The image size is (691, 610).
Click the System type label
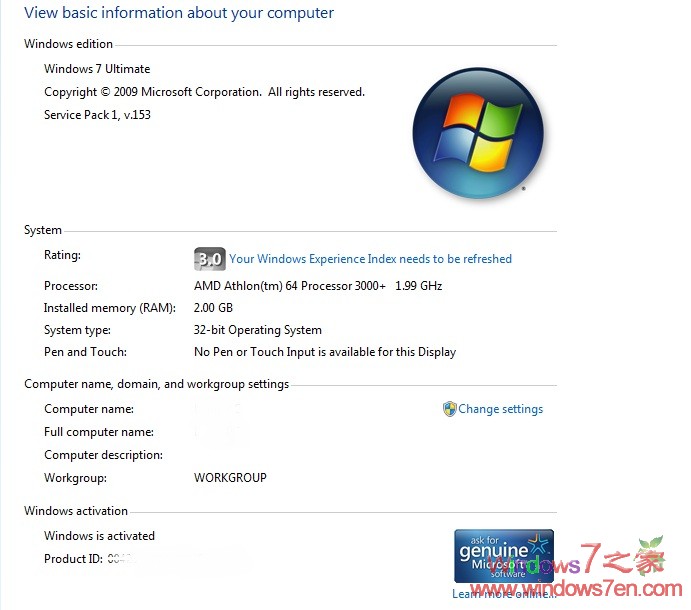coord(77,330)
